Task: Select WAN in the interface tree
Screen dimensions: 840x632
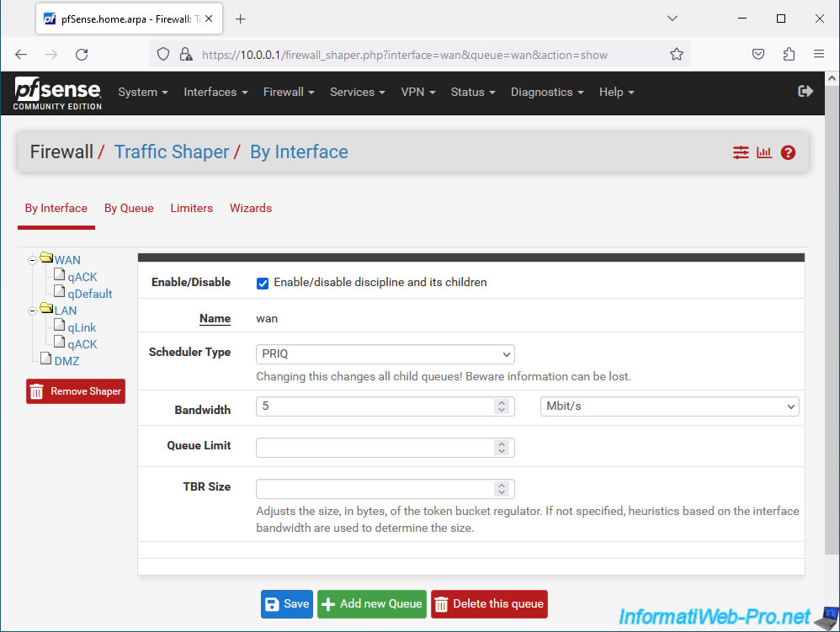Action: [67, 260]
